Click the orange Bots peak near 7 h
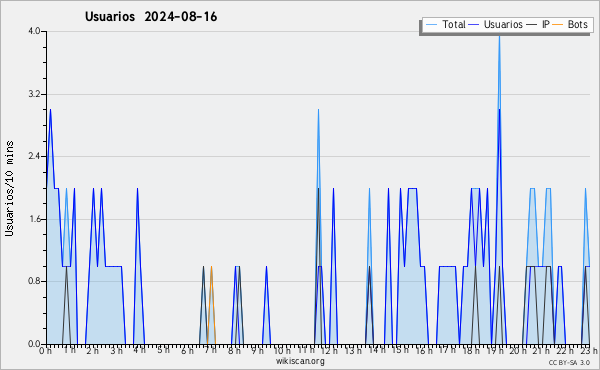This screenshot has width=600, height=370. pyautogui.click(x=211, y=267)
